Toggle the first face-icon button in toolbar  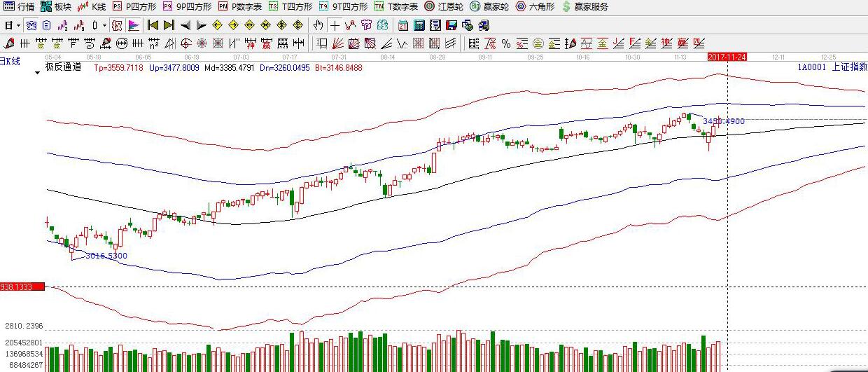click(x=31, y=25)
